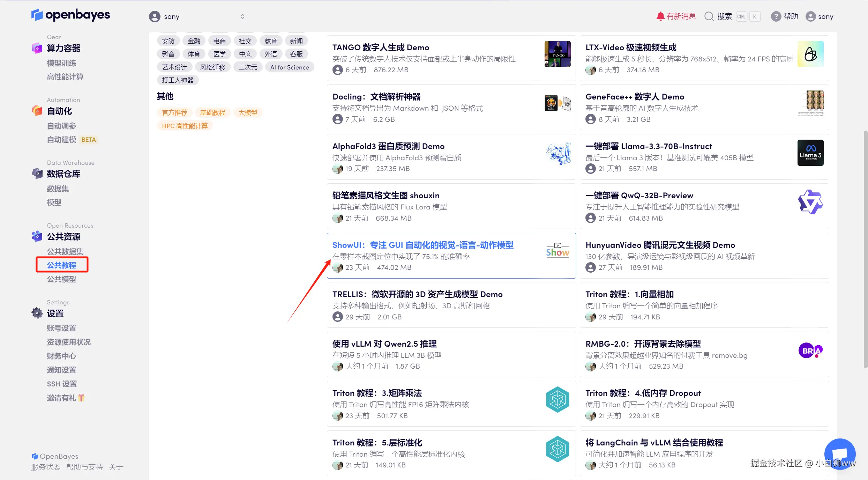Click the 帮助 question mark icon
Viewport: 868px width, 480px height.
coord(776,16)
